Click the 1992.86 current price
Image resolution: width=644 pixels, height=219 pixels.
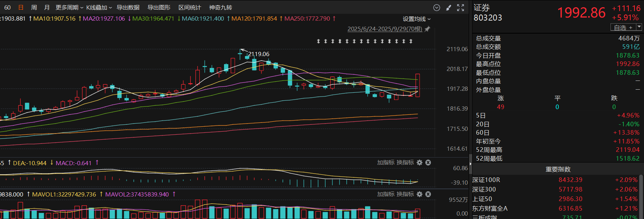coord(582,13)
